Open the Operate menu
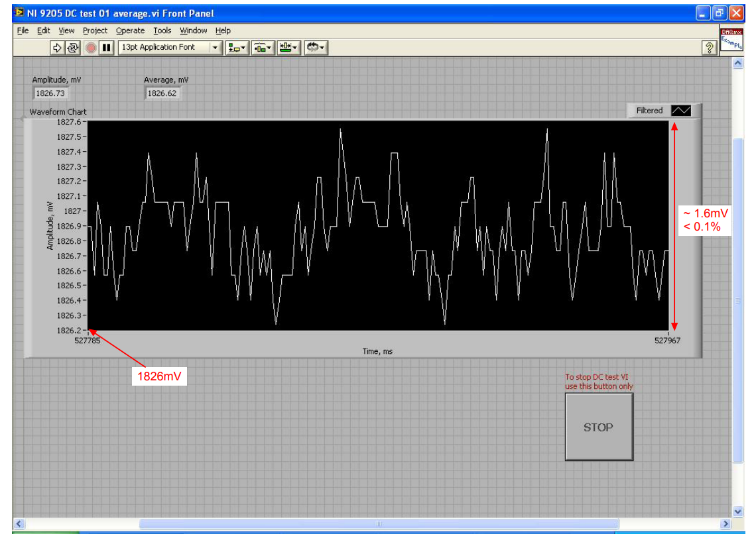The width and height of the screenshot is (756, 552). tap(131, 30)
